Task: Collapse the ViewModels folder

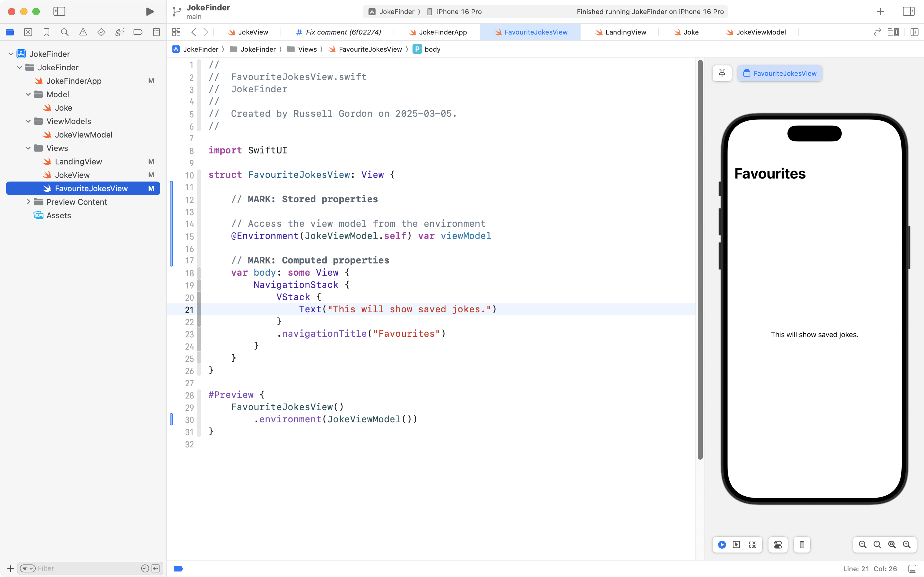Action: (28, 121)
